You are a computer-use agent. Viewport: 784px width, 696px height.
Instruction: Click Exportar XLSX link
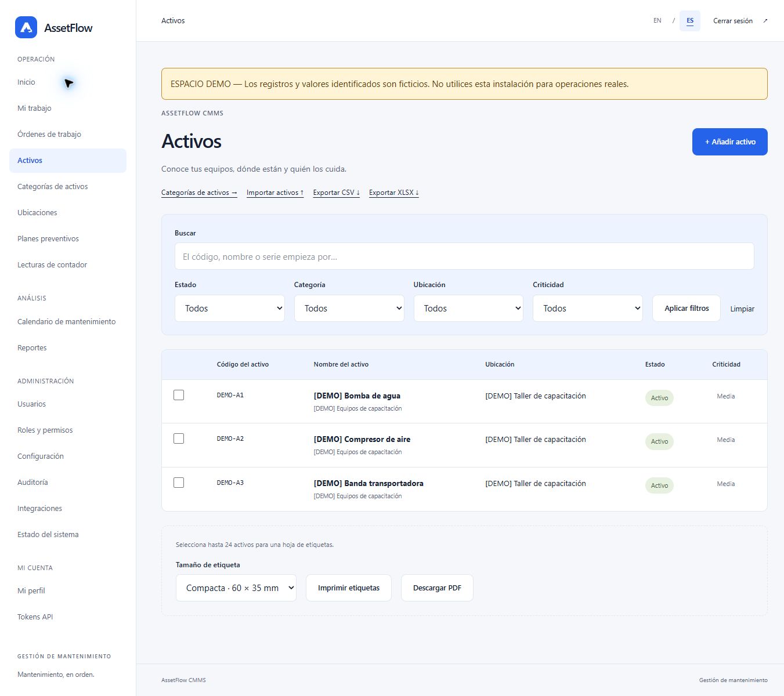394,193
